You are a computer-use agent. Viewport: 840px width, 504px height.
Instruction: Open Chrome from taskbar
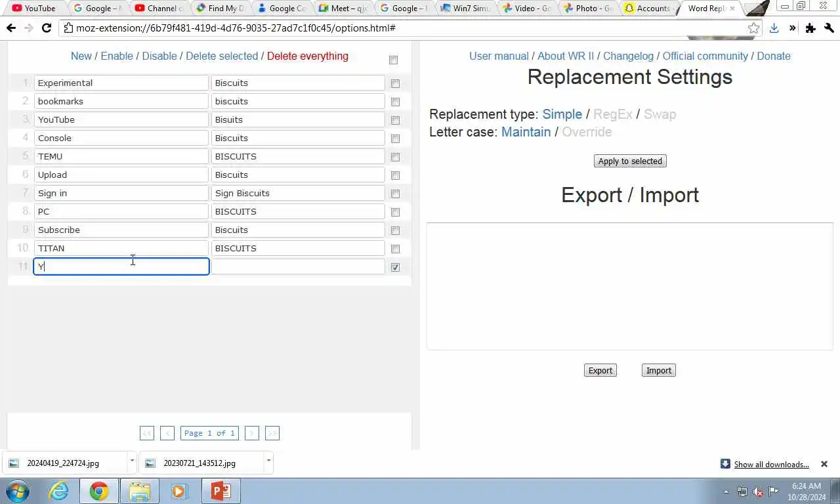tap(99, 491)
